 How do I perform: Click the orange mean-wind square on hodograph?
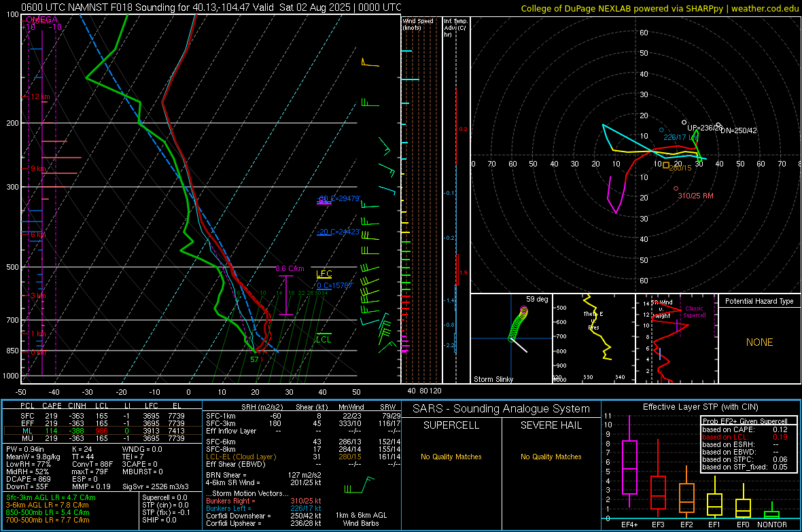pos(666,165)
